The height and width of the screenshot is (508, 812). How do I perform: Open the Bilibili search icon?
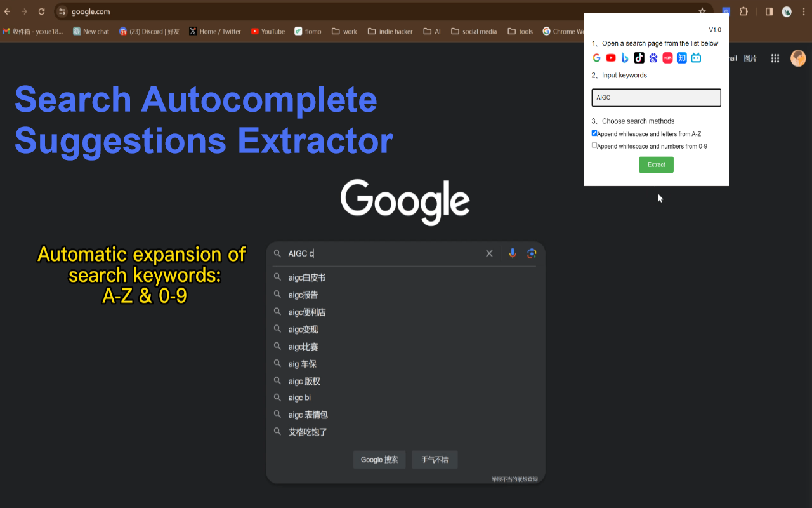click(x=696, y=58)
